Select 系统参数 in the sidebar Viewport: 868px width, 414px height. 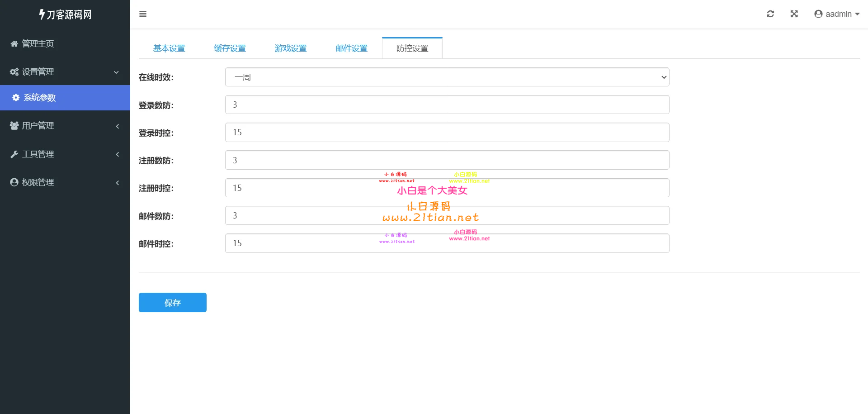(x=40, y=98)
